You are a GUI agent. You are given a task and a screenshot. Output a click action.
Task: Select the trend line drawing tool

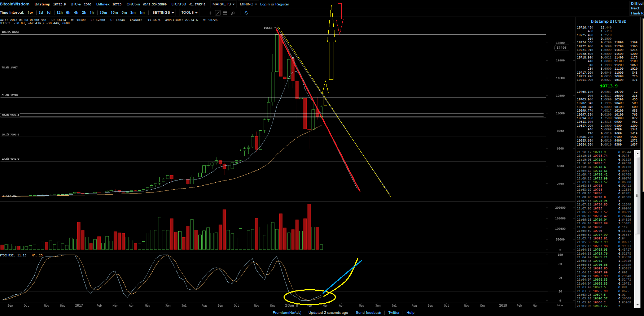click(218, 13)
